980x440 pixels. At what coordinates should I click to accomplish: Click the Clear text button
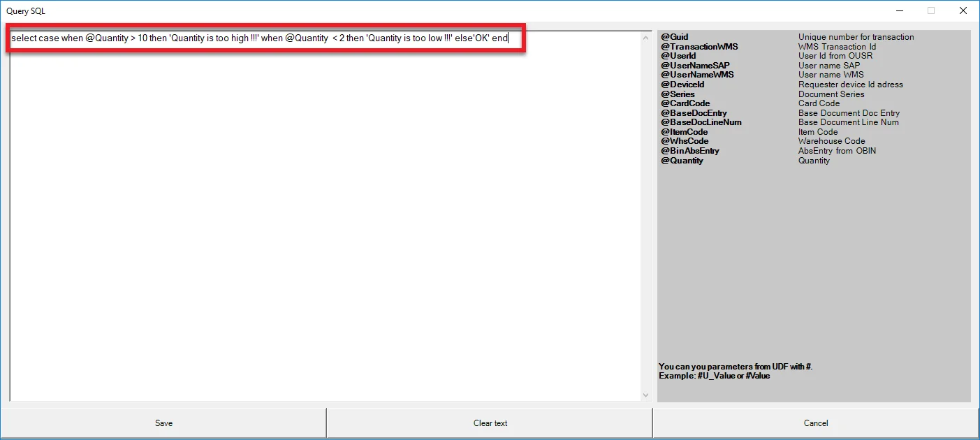coord(490,423)
